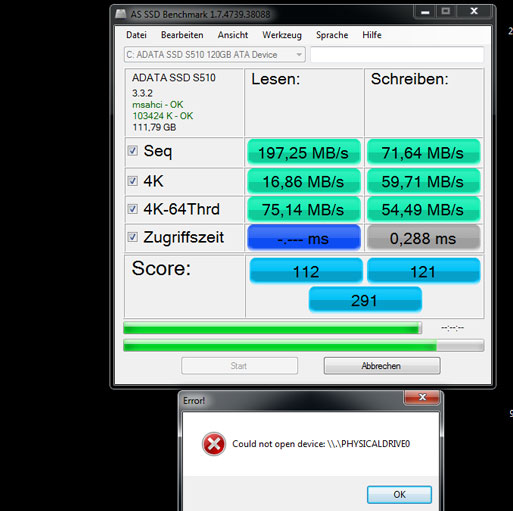This screenshot has height=511, width=513.
Task: Click the AS SSD Benchmark title bar icon
Action: coord(121,14)
